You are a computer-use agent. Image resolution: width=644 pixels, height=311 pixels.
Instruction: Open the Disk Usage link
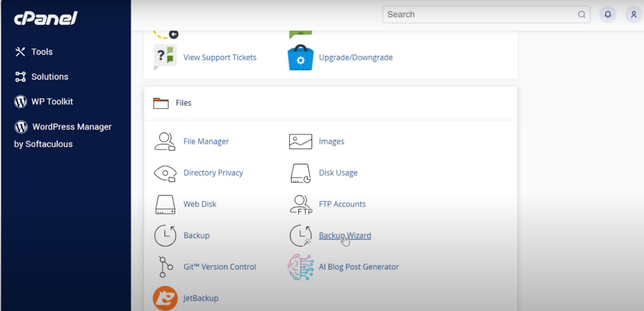click(338, 173)
